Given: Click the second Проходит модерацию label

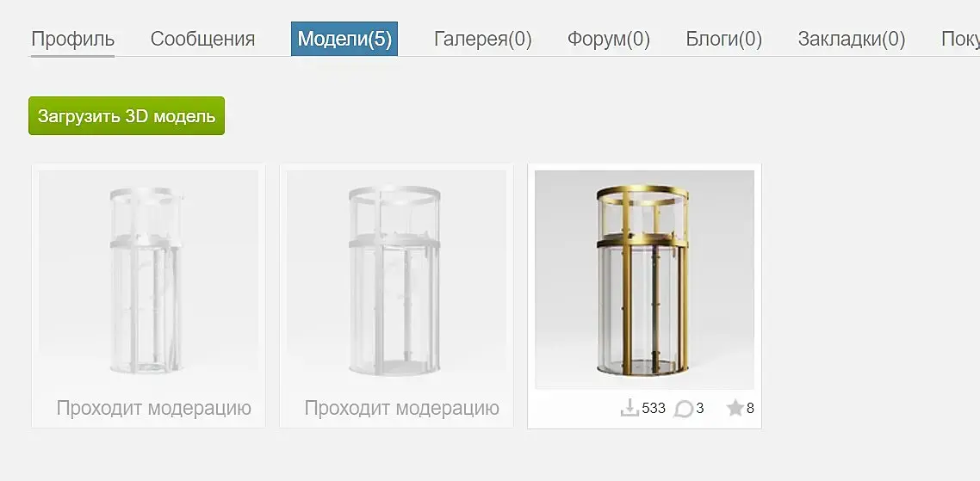Looking at the screenshot, I should [x=402, y=408].
